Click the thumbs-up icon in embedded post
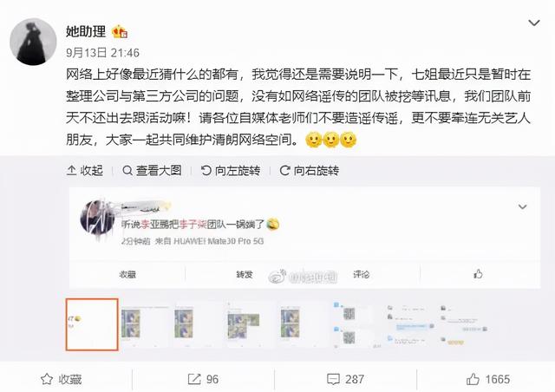This screenshot has height=392, width=555. (x=478, y=274)
